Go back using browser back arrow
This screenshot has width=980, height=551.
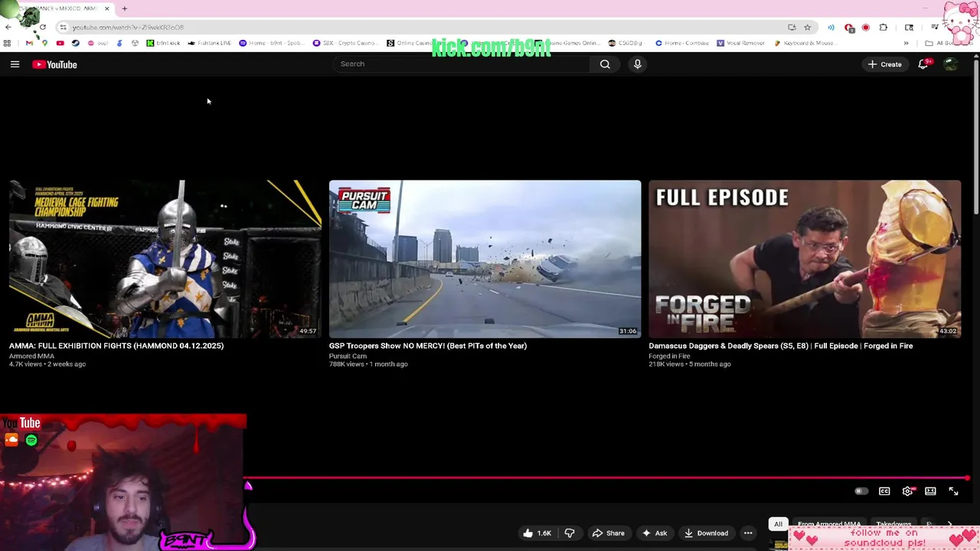click(x=8, y=28)
